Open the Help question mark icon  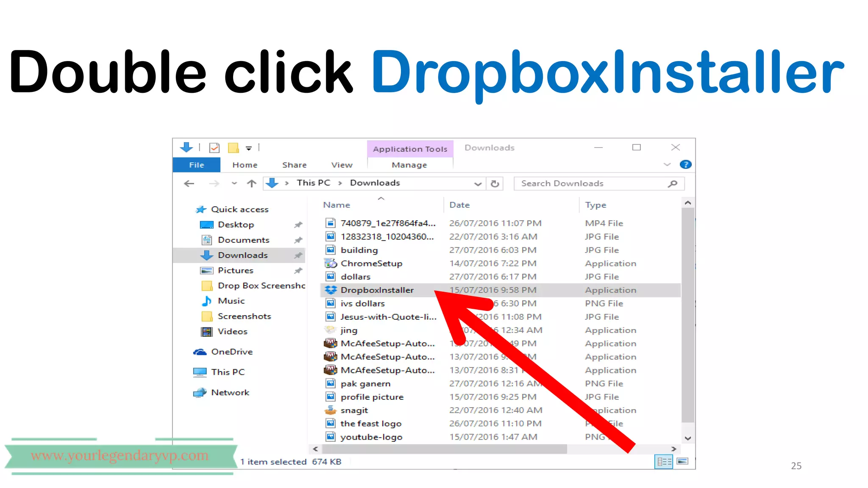(685, 165)
